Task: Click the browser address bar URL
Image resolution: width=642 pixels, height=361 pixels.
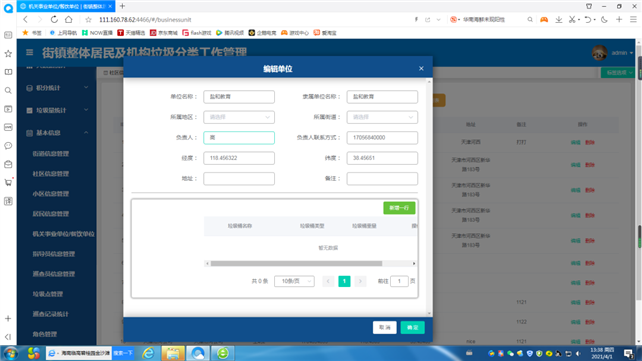Action: click(145, 20)
